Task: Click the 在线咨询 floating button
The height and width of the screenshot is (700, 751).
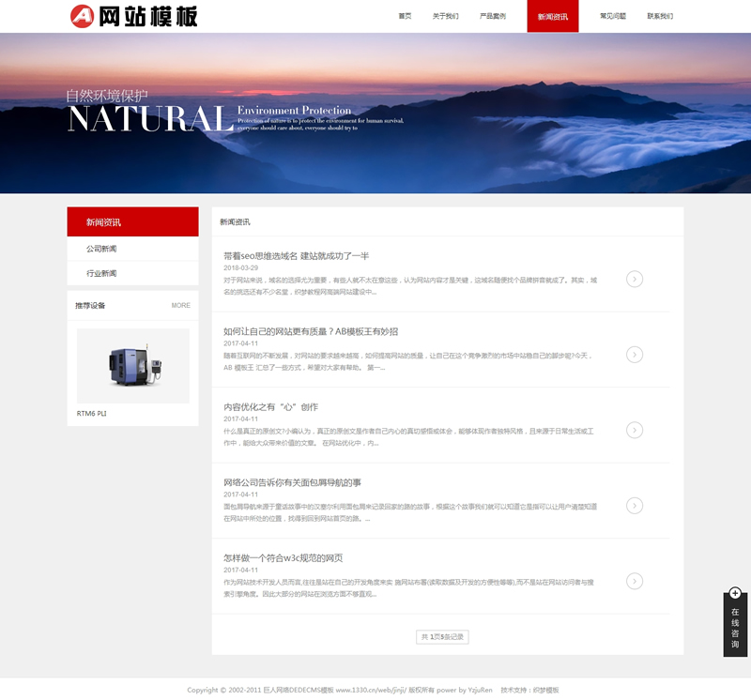Action: click(735, 629)
